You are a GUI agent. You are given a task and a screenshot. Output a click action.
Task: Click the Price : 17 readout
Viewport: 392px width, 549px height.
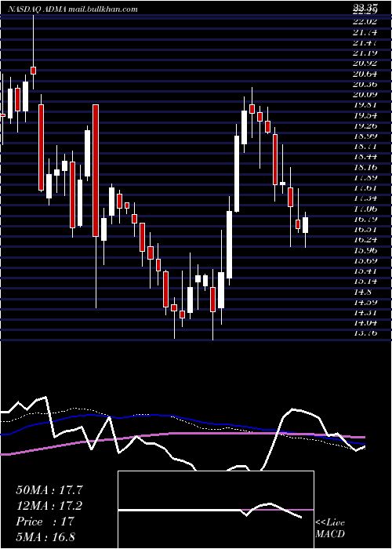click(45, 522)
